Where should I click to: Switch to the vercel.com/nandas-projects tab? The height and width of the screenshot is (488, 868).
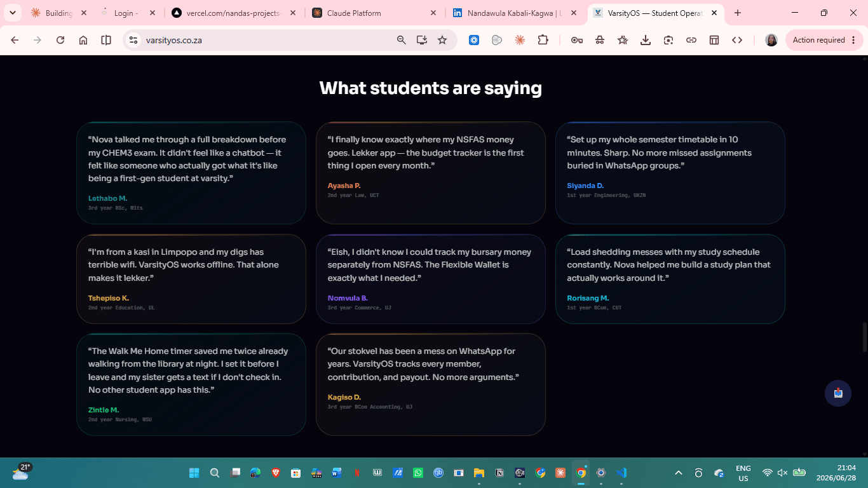[x=233, y=13]
